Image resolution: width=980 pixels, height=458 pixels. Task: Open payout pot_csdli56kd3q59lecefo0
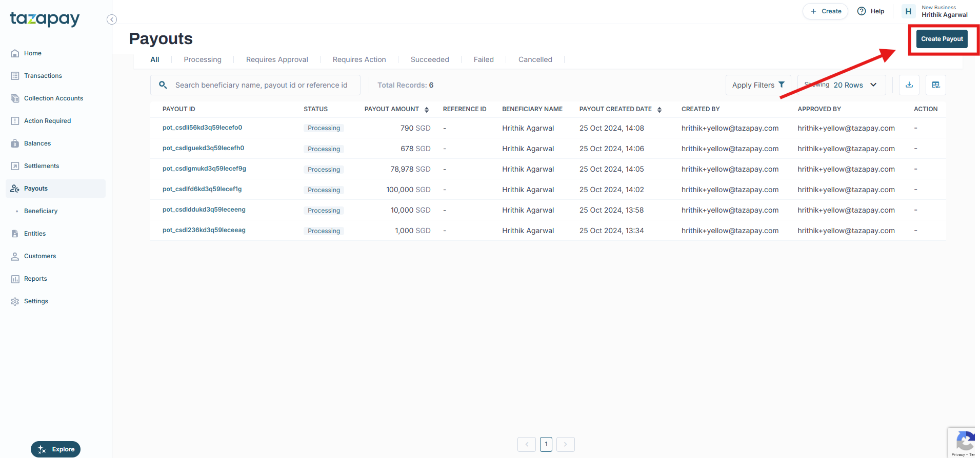coord(202,128)
